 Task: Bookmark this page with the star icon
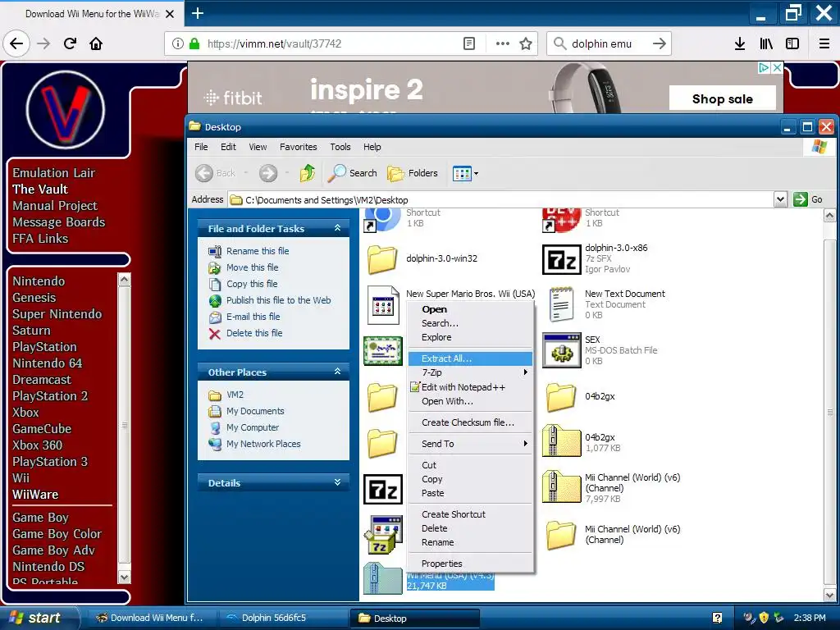pos(526,44)
